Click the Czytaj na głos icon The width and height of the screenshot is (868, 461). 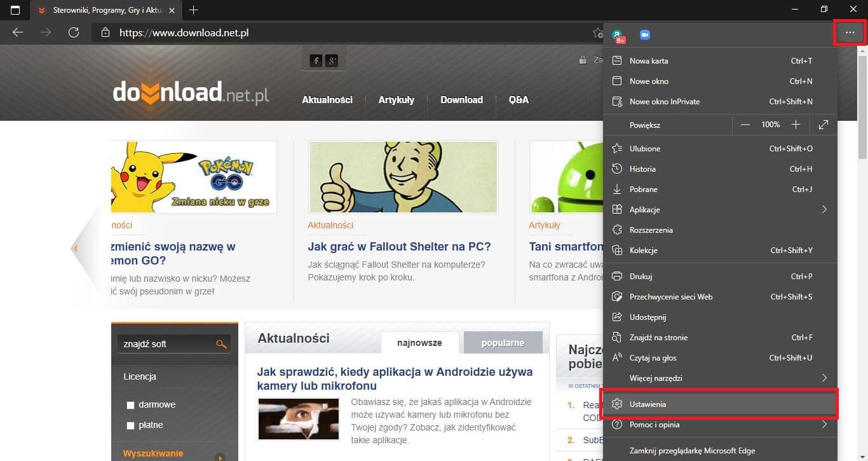pos(616,357)
